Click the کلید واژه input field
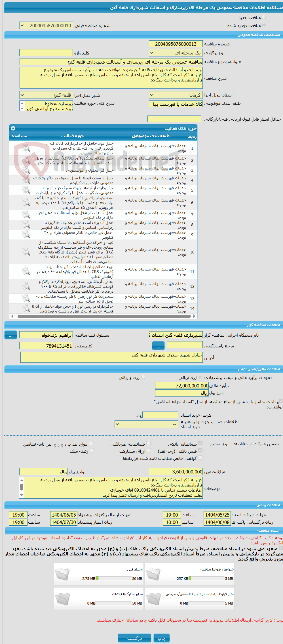This screenshot has height=644, width=283. 46,53
